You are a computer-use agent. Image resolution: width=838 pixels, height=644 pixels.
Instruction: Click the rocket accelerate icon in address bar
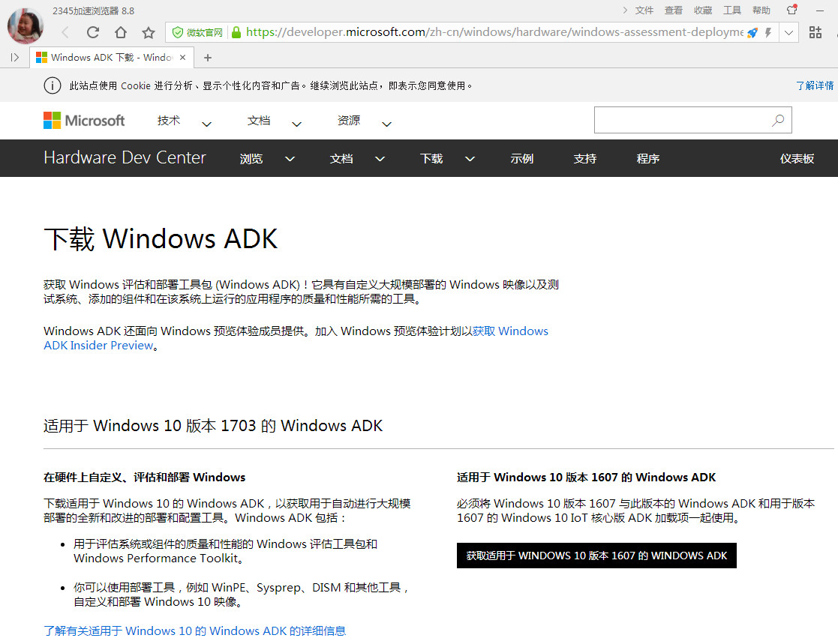tap(752, 32)
